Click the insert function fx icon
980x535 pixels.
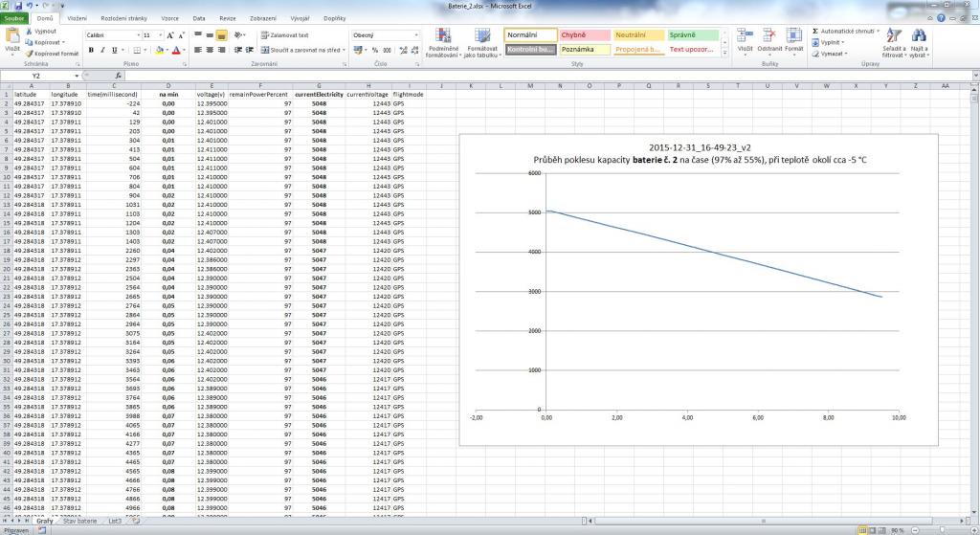(x=118, y=76)
